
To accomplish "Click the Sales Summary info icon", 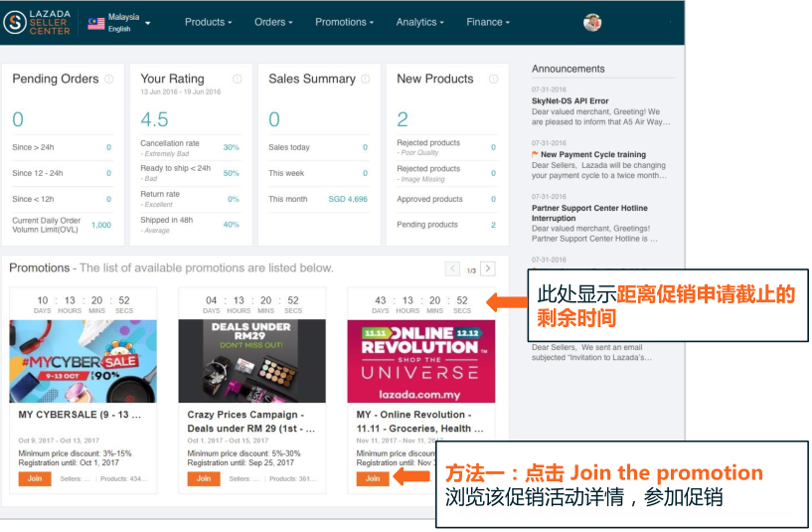I will tap(366, 79).
